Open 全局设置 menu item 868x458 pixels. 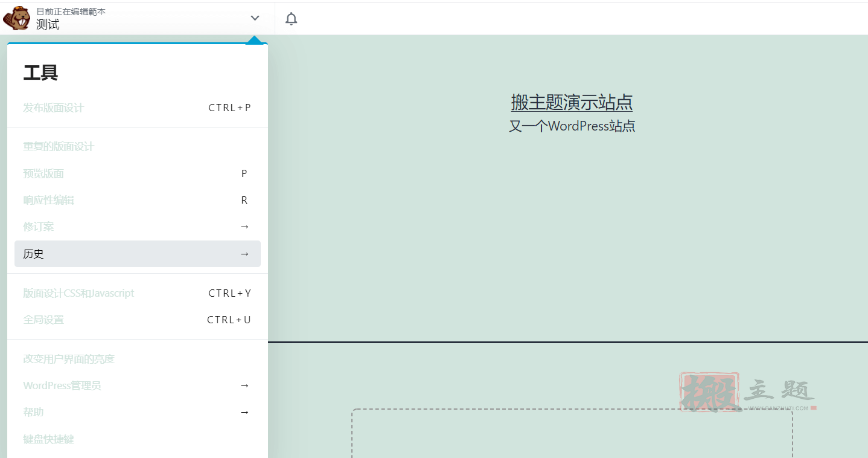coord(138,320)
